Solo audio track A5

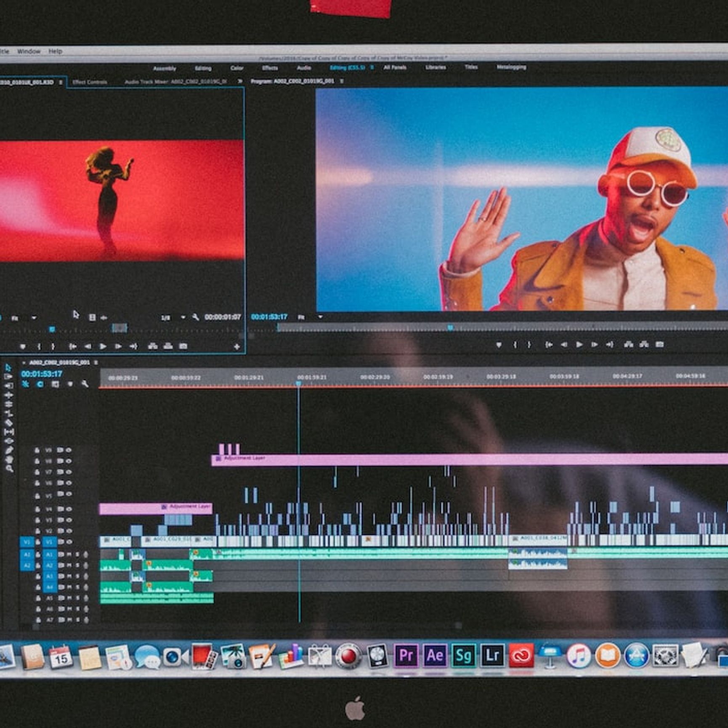click(77, 598)
